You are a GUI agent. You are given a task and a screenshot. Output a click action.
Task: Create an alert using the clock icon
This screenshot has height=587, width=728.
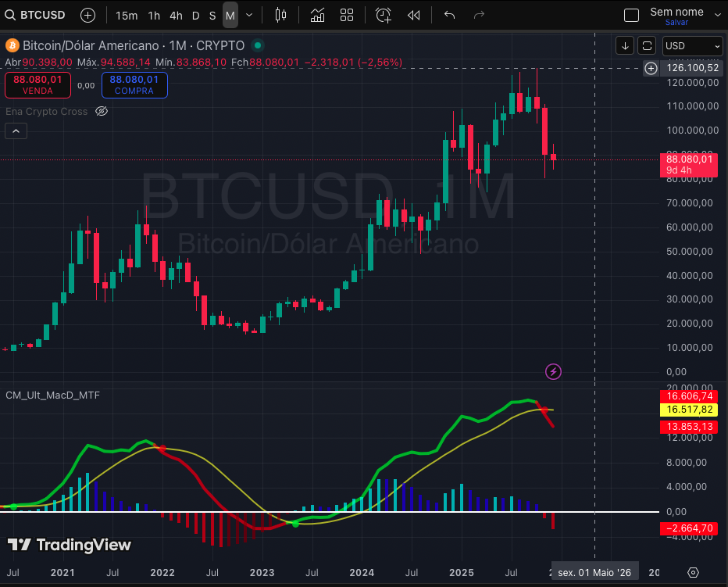tap(382, 15)
